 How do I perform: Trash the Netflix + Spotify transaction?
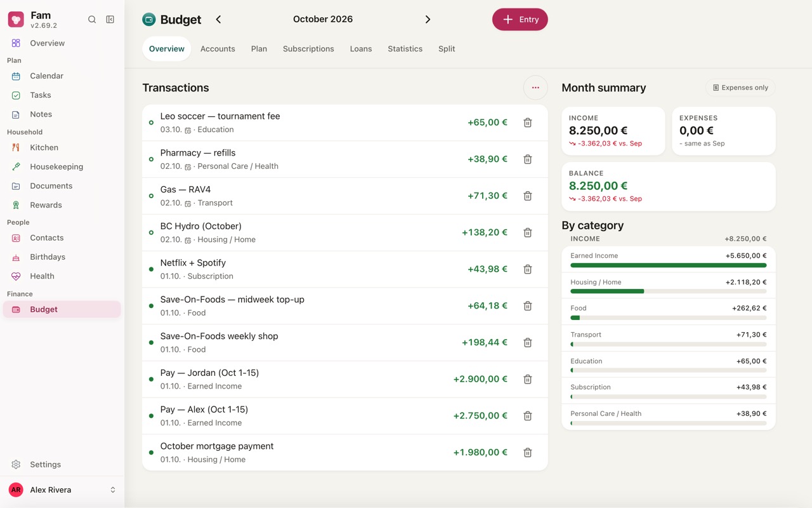[x=527, y=269]
